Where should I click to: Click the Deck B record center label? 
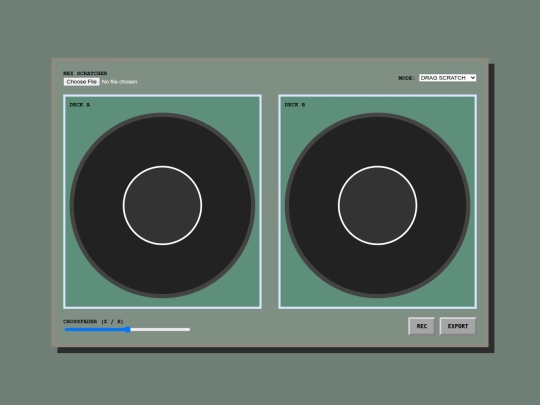(x=377, y=206)
